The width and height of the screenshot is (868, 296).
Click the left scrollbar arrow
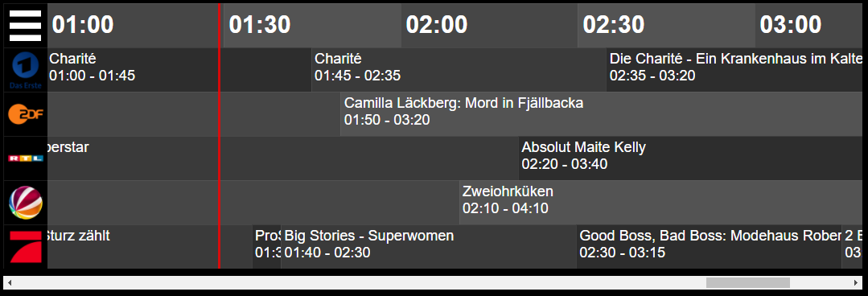pyautogui.click(x=10, y=282)
